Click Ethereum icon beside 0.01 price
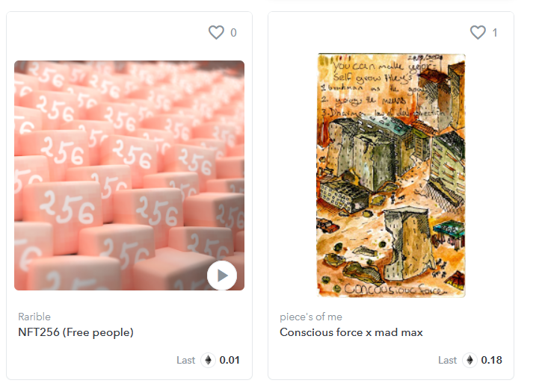539x392 pixels. point(209,360)
